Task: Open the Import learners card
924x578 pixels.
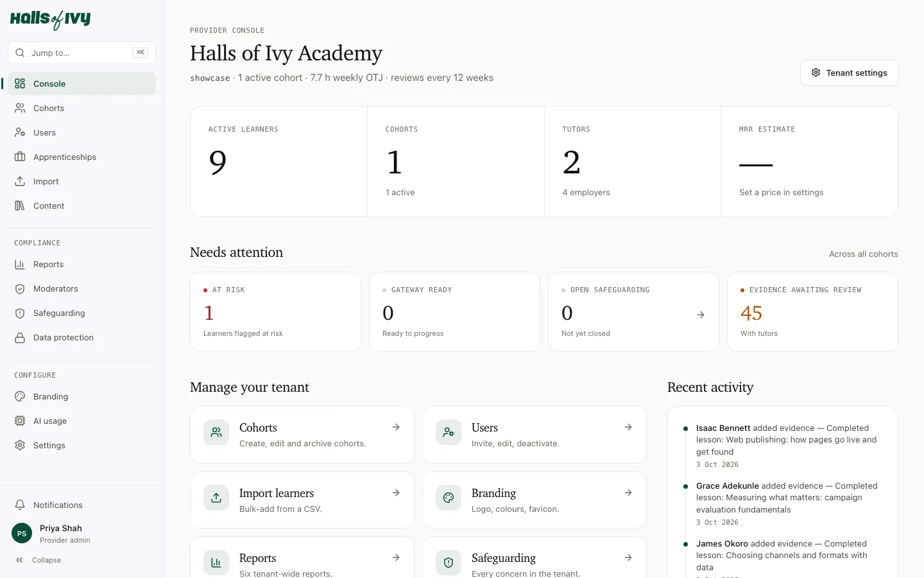Action: point(302,500)
